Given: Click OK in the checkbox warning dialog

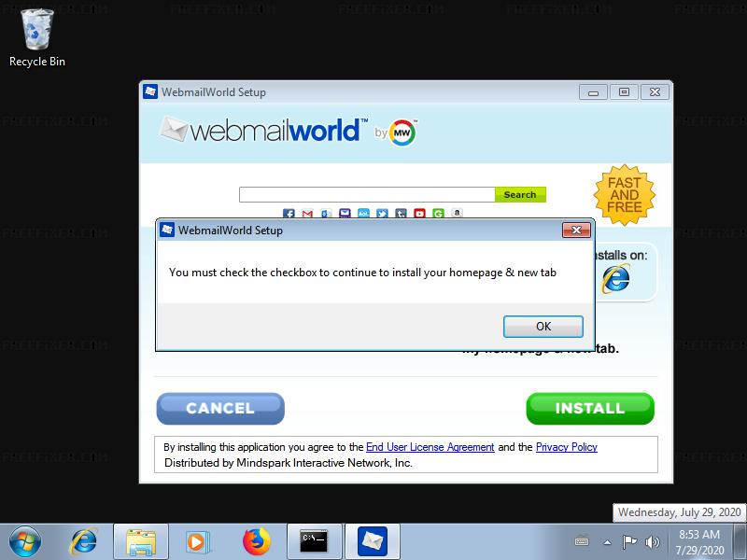Looking at the screenshot, I should [543, 326].
